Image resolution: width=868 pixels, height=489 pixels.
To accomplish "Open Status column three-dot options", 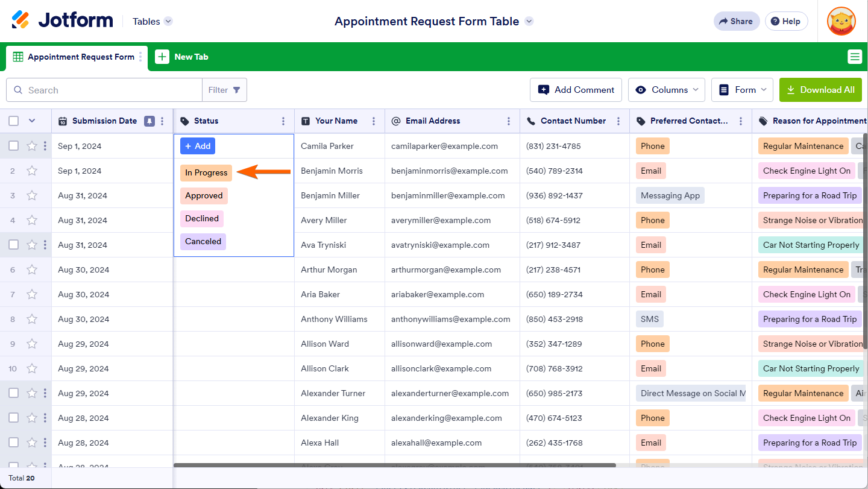I will 283,121.
